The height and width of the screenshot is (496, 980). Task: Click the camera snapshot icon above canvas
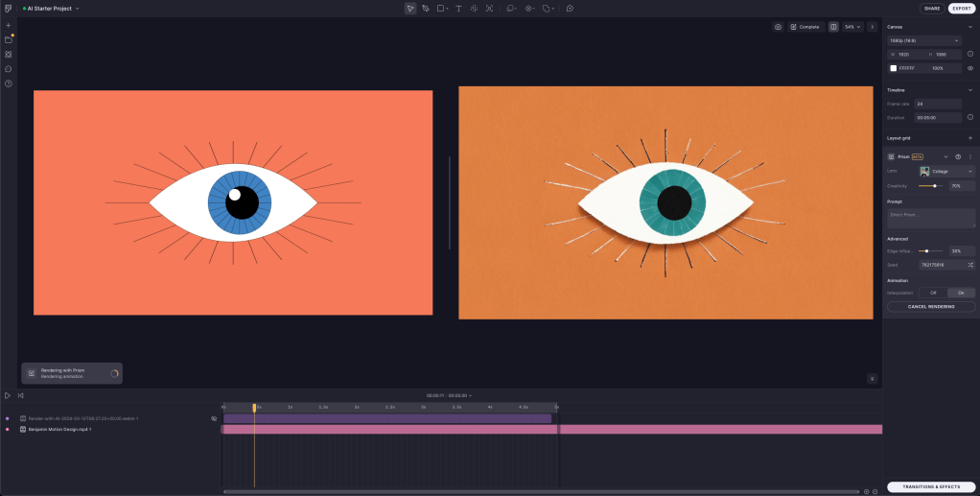coord(778,27)
